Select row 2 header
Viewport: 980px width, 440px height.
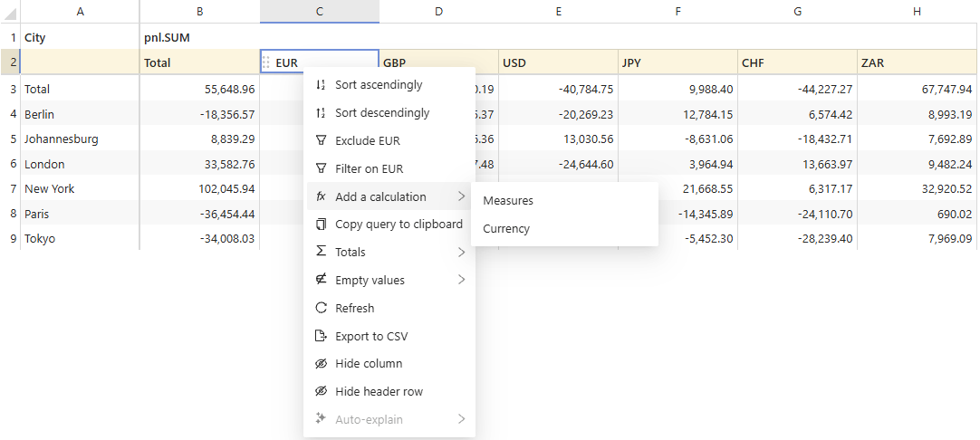[x=10, y=62]
